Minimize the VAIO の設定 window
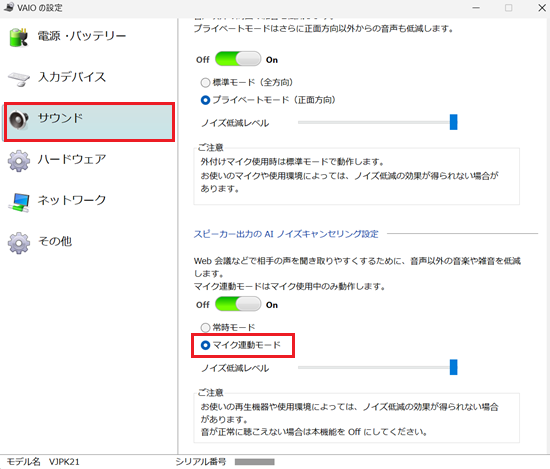 tap(476, 8)
